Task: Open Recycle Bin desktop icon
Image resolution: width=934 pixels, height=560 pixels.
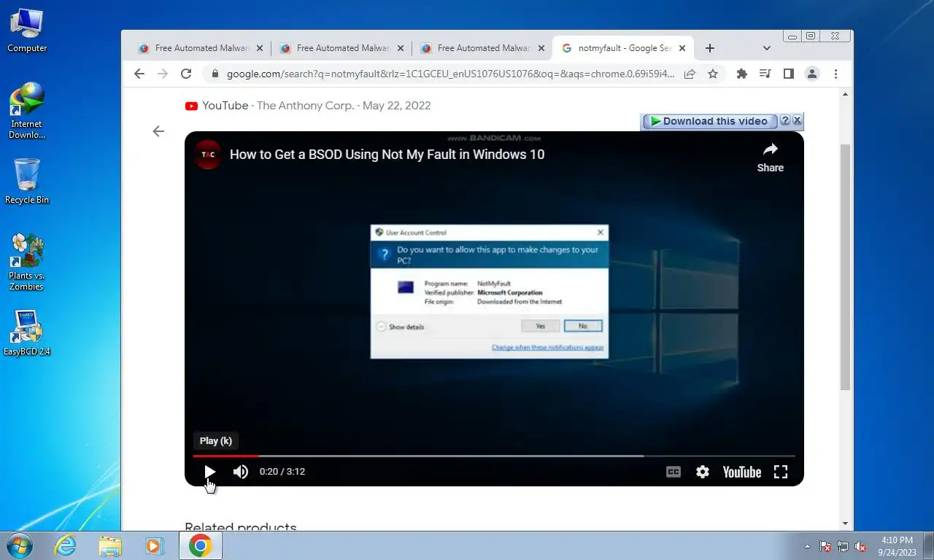Action: click(27, 182)
